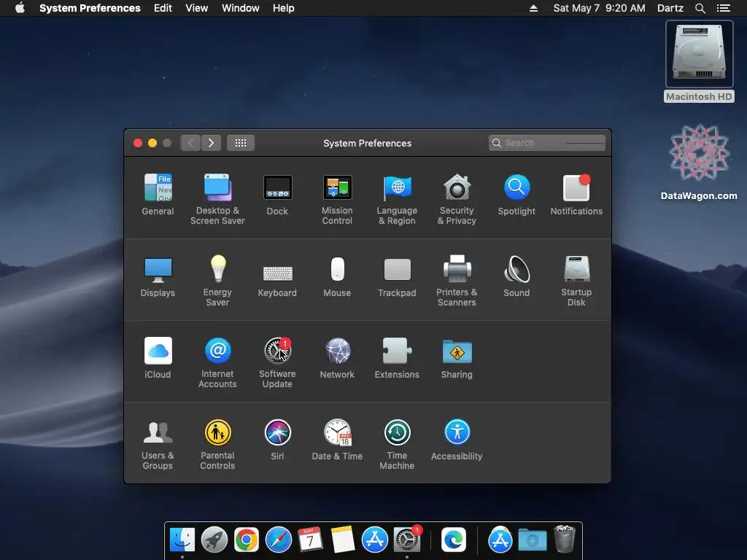Open the Dartz user menu
Screen dimensions: 747x560
pos(670,8)
